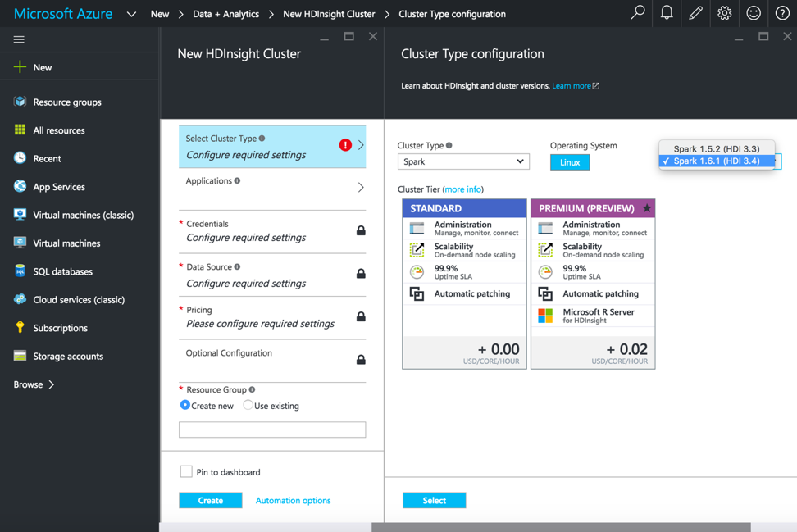Screen dimensions: 797x532
Task: Click the Resource Group name input field
Action: 272,430
